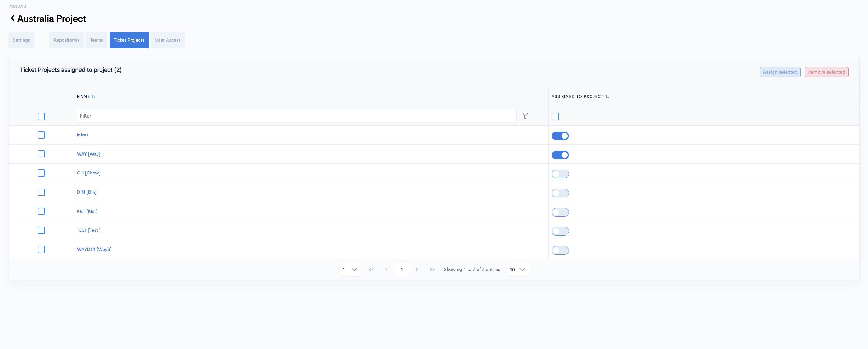The width and height of the screenshot is (868, 349).
Task: Click the PROJECTS breadcrumb text
Action: tap(17, 6)
